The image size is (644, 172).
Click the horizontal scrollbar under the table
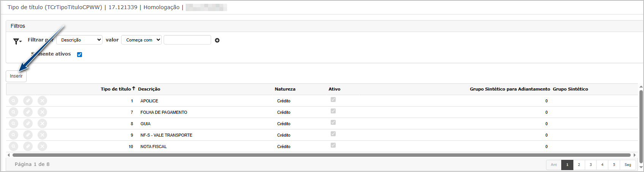[321, 155]
